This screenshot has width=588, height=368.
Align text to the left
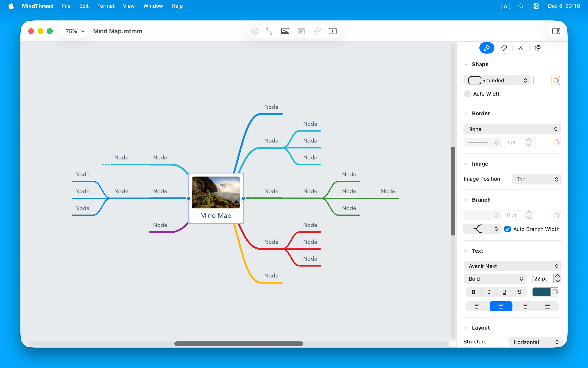pos(478,306)
